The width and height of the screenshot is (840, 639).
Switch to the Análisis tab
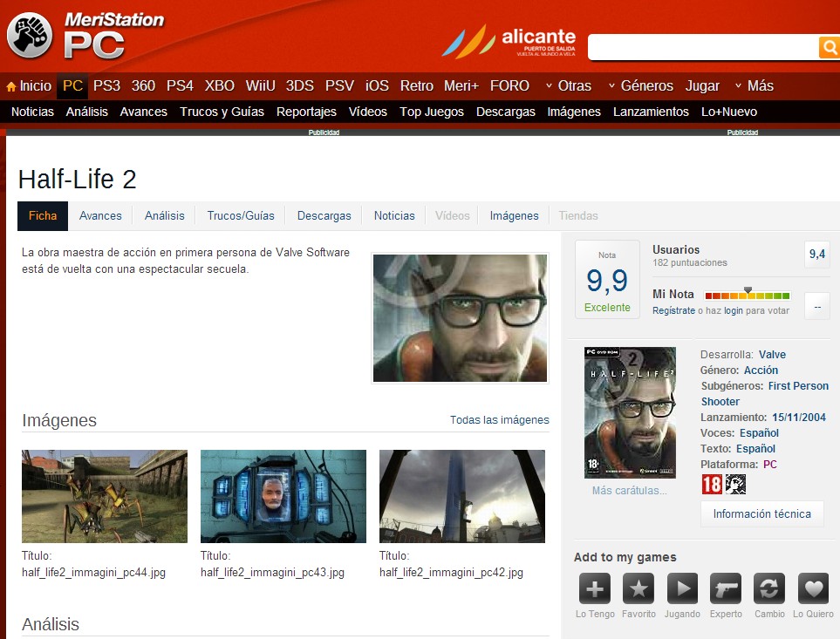pos(165,215)
